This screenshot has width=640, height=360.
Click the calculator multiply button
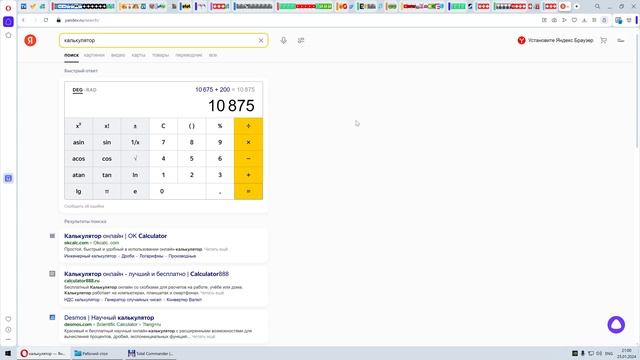pyautogui.click(x=248, y=142)
